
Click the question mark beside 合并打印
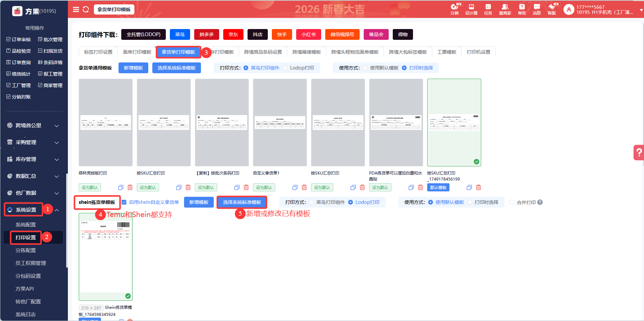pyautogui.click(x=540, y=202)
